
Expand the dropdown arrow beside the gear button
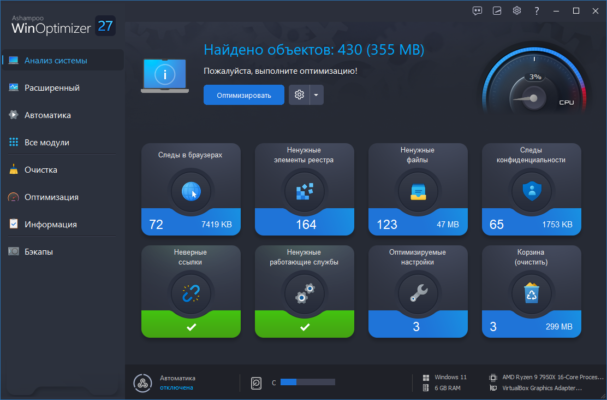(x=316, y=95)
